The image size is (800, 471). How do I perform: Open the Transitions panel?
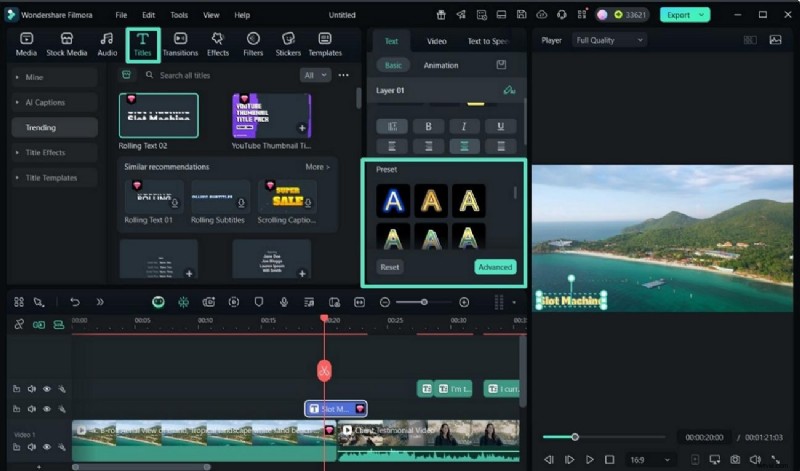[x=180, y=44]
